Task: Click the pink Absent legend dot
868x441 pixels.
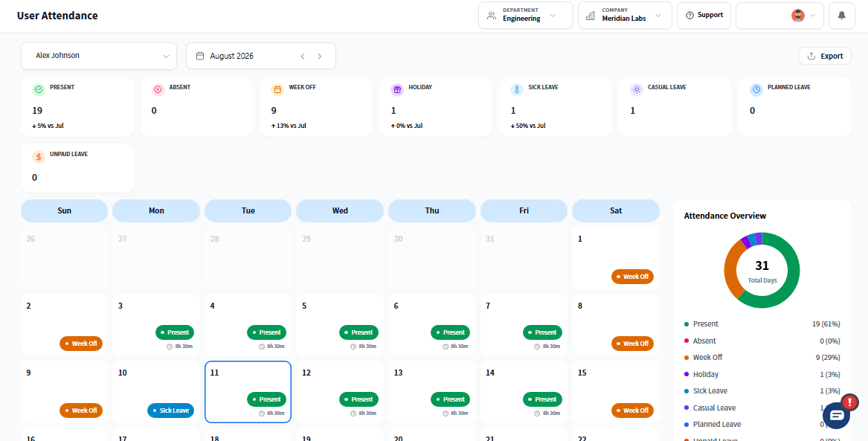Action: click(x=687, y=341)
